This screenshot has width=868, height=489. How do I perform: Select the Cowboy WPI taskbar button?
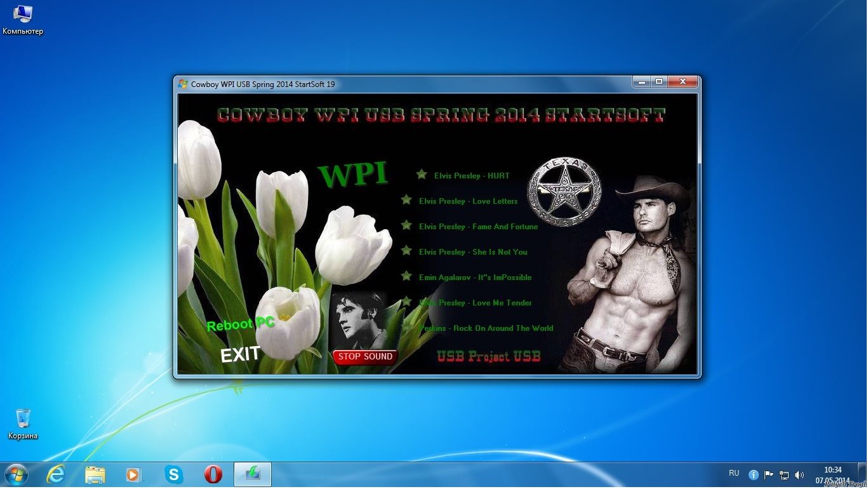pyautogui.click(x=253, y=474)
